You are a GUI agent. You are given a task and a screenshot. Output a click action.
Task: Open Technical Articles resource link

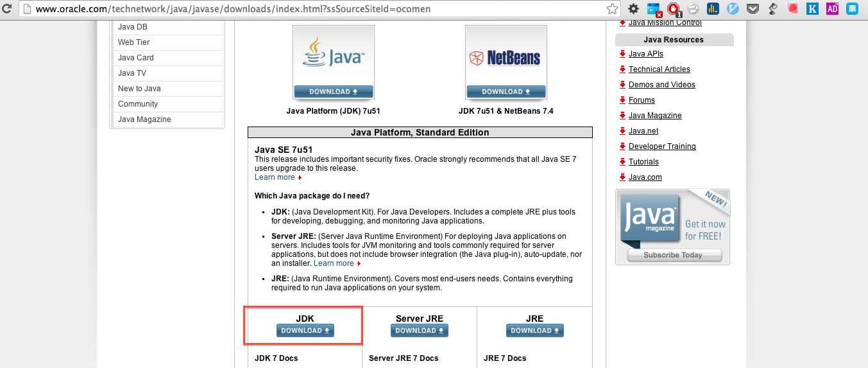tap(660, 69)
